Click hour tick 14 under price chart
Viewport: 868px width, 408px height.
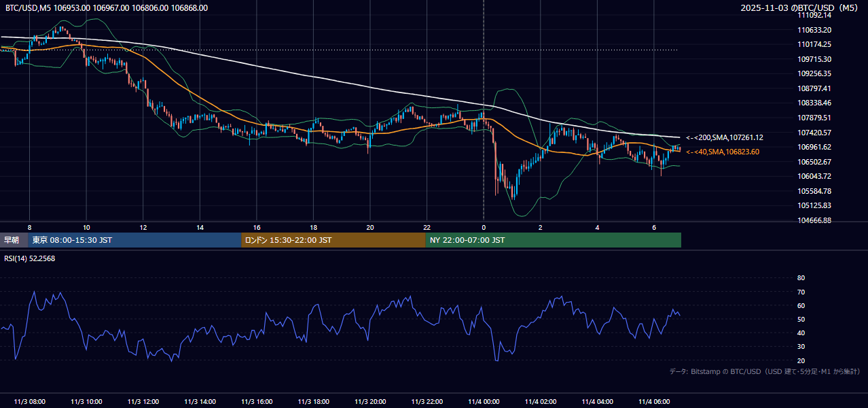pos(200,227)
